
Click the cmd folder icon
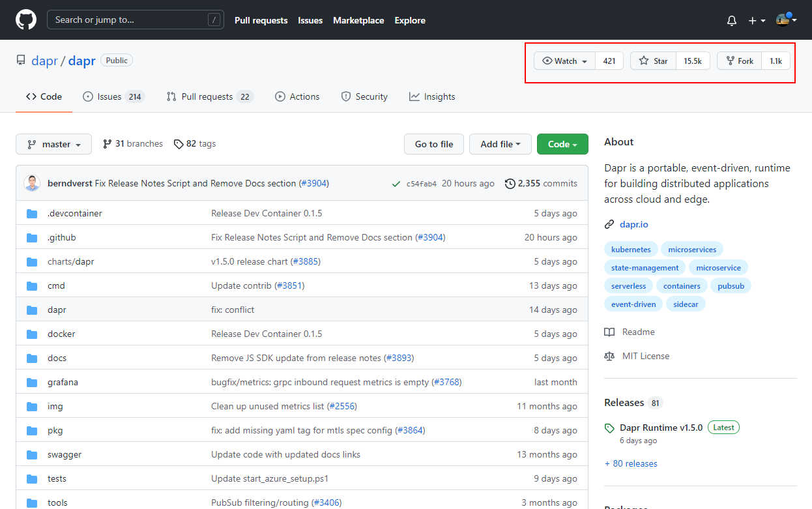tap(32, 286)
